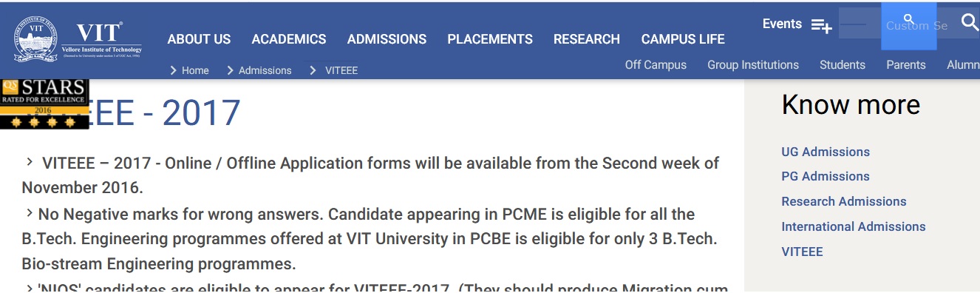Select the Off Campus link
This screenshot has width=980, height=293.
point(656,65)
